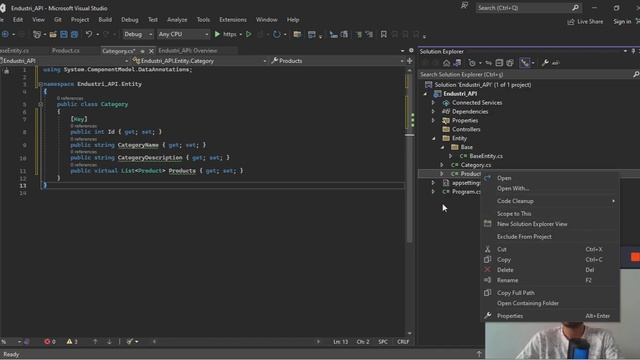The height and width of the screenshot is (360, 640).
Task: Click the Sign in link
Action: 622,22
